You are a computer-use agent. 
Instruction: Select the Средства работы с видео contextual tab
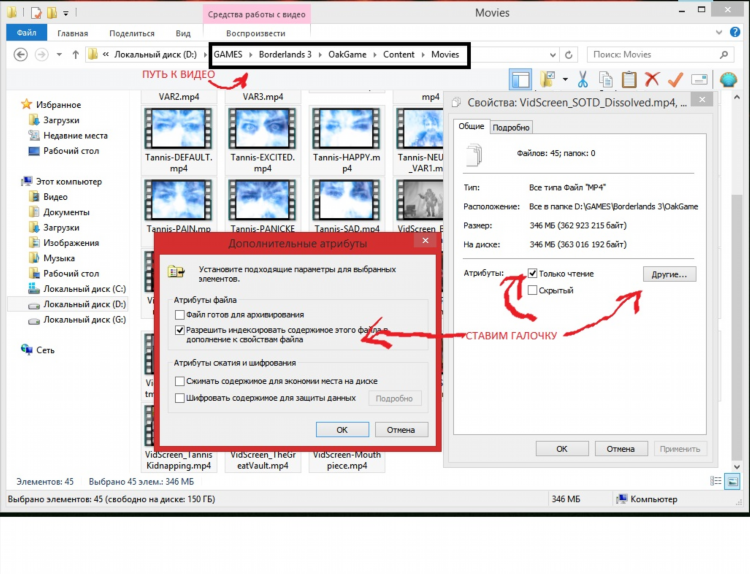256,14
